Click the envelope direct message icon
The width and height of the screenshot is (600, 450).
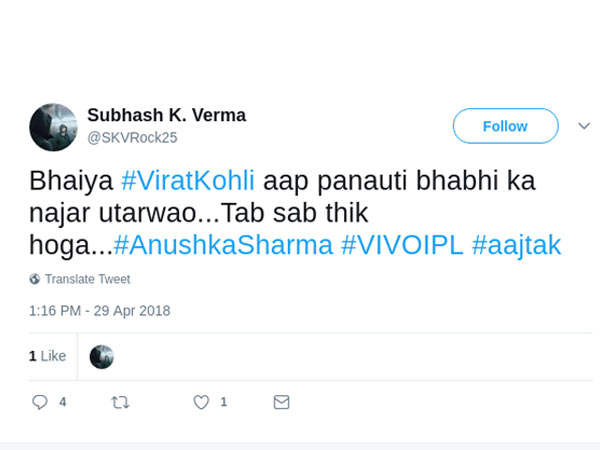pos(282,402)
